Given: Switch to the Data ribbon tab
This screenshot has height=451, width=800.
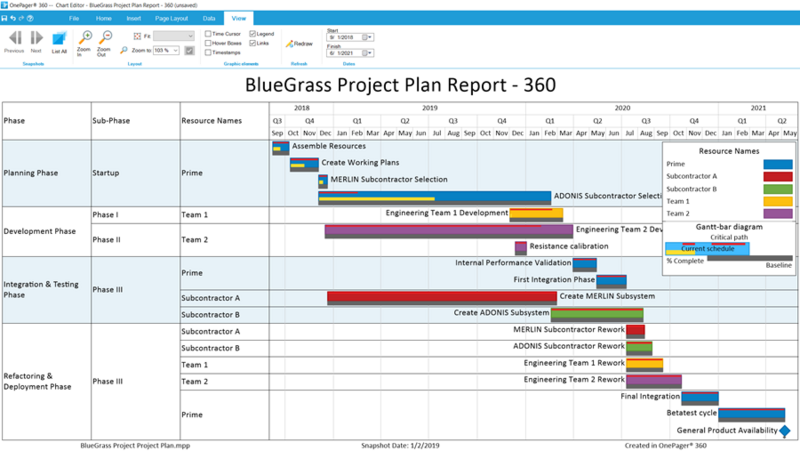Looking at the screenshot, I should pyautogui.click(x=209, y=18).
